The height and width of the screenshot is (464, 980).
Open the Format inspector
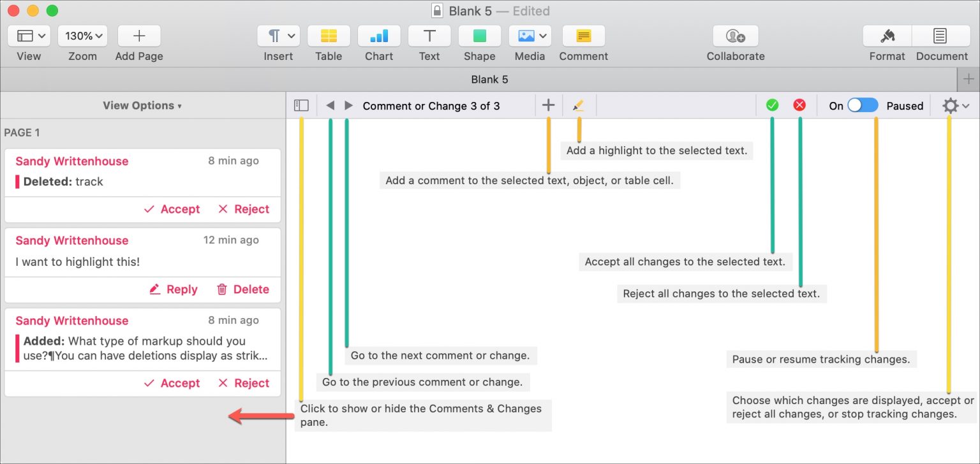point(887,36)
